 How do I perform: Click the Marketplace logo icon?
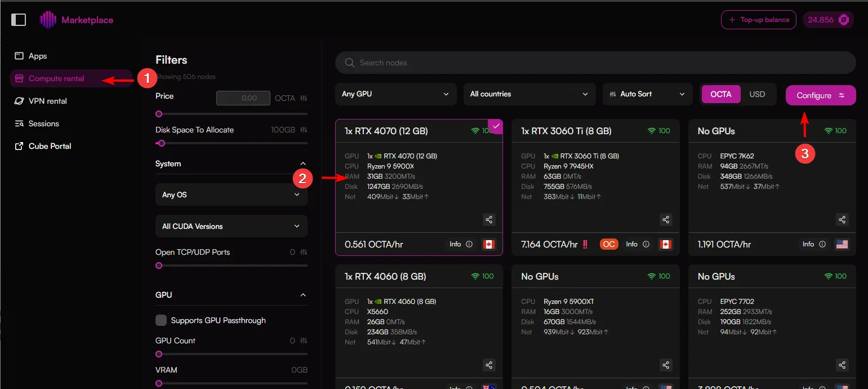[x=48, y=20]
